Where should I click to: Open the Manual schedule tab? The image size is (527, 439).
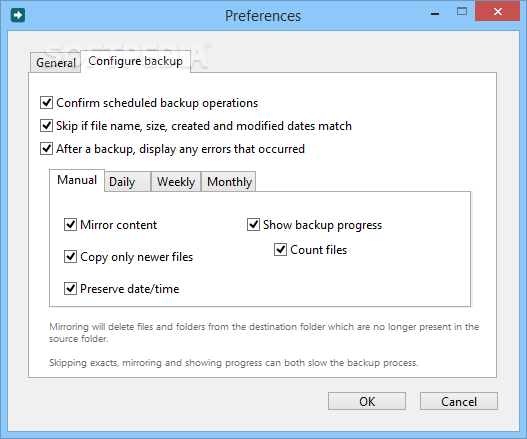(x=77, y=180)
